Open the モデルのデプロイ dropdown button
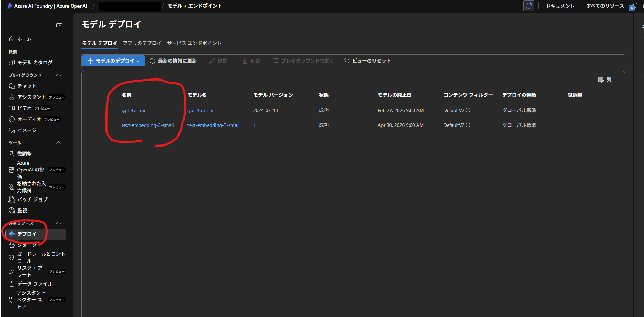Viewport: 644px width, 317px height. pyautogui.click(x=113, y=61)
